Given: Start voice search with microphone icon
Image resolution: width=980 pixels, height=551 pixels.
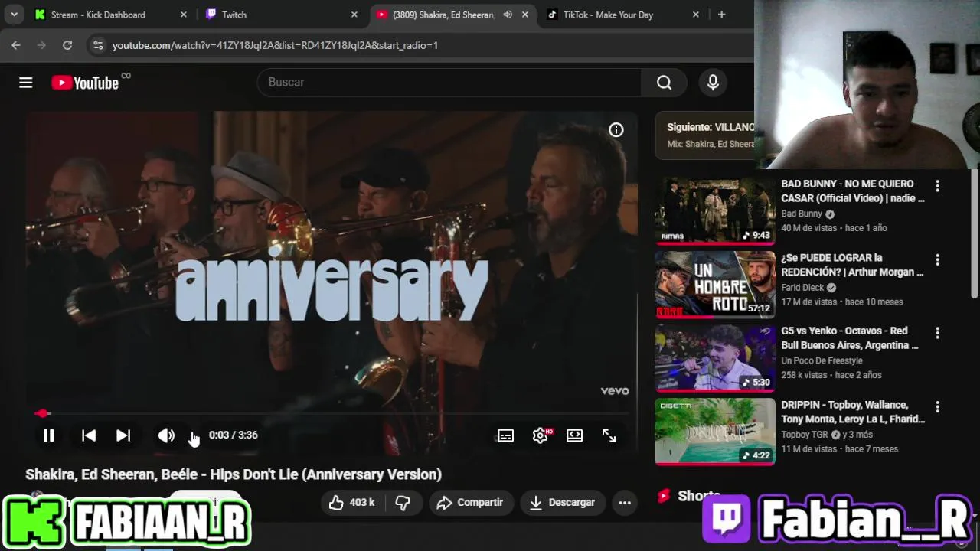Looking at the screenshot, I should [x=713, y=83].
